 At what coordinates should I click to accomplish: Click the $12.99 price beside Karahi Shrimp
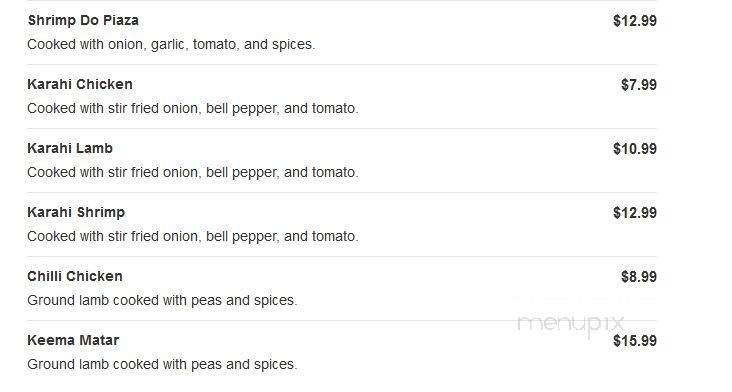point(635,213)
